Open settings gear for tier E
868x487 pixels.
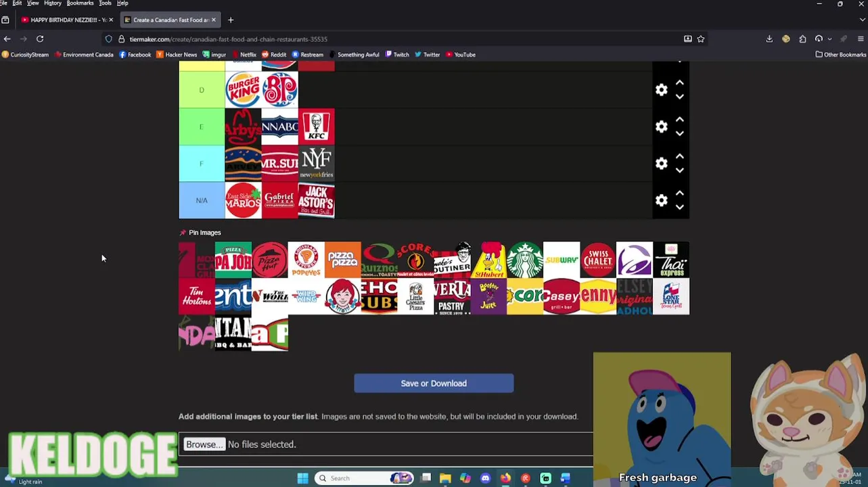[x=661, y=126]
